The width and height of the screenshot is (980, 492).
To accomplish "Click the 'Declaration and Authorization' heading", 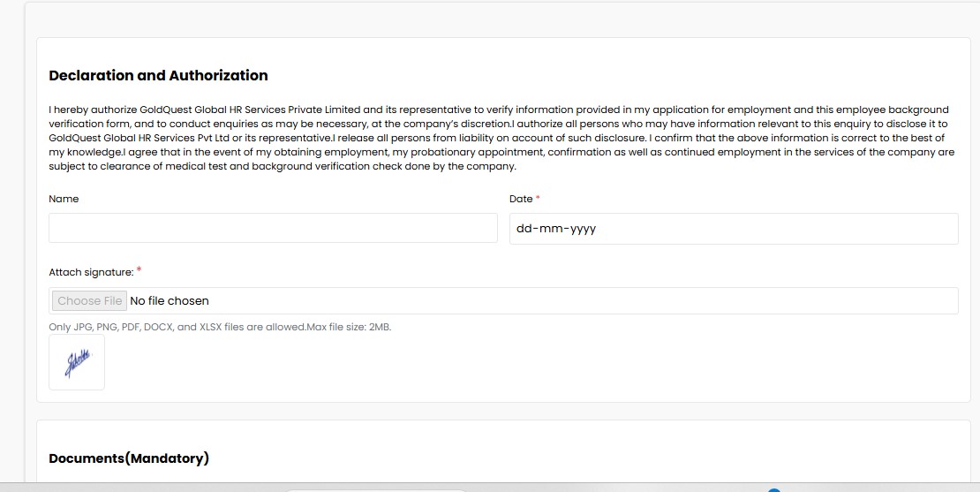I will 158,76.
